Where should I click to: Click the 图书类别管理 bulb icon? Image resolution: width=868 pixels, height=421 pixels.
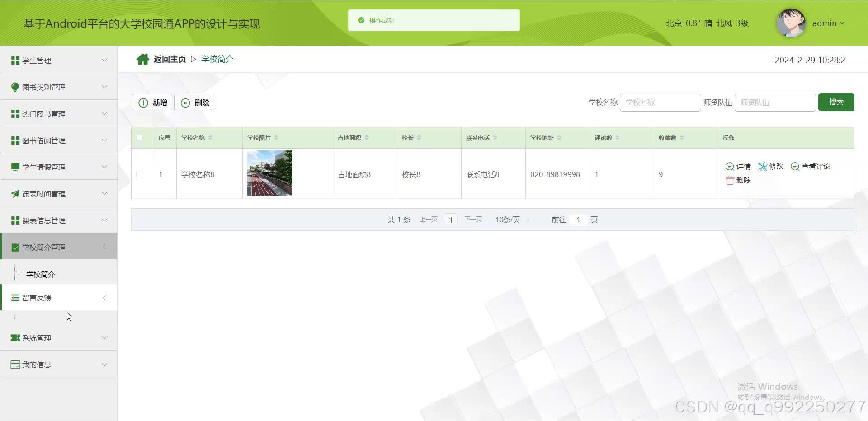coord(15,87)
